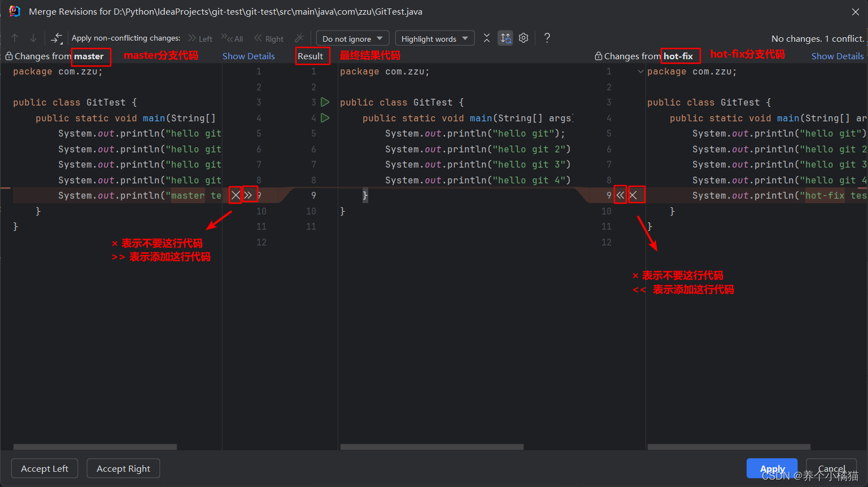Click the left pane horizontal scrollbar

click(x=95, y=447)
